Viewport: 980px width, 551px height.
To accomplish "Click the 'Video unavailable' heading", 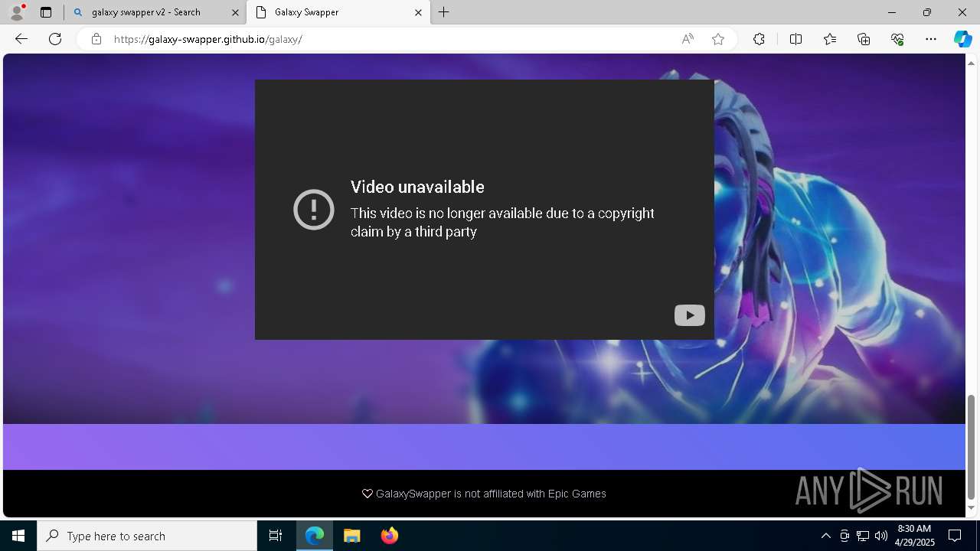I will 417,187.
